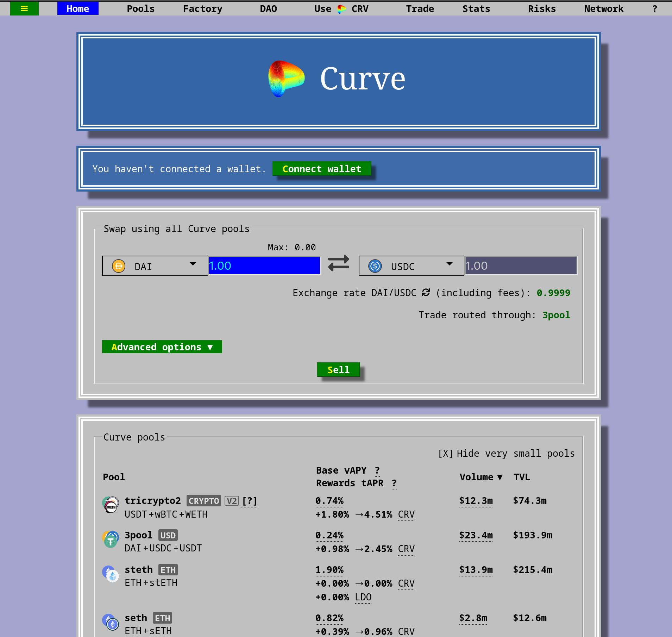This screenshot has width=672, height=637.
Task: Follow the 3pool trade route link
Action: pos(555,315)
